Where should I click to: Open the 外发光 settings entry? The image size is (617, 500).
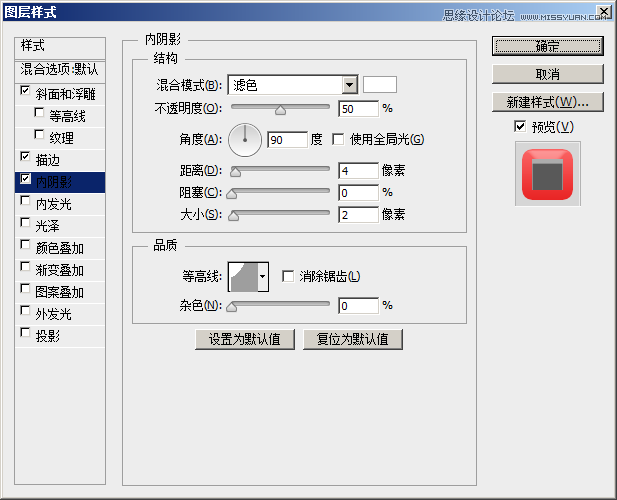54,314
